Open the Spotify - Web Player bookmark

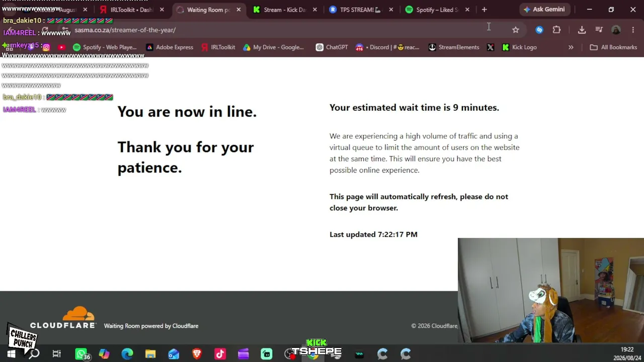105,47
